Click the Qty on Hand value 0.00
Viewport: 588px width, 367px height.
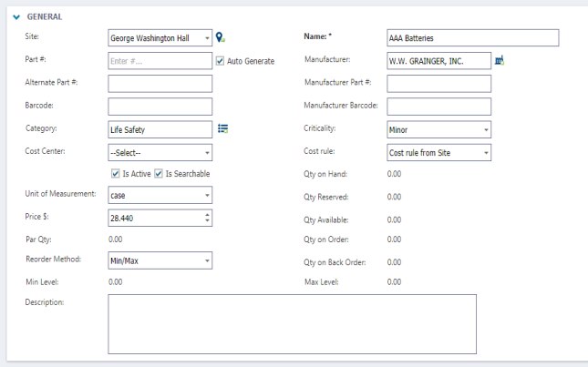(x=394, y=174)
